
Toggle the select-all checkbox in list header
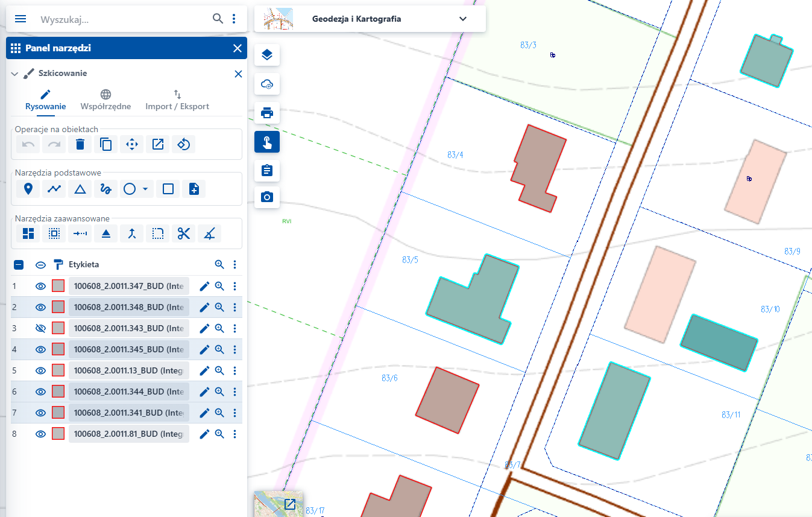tap(19, 264)
